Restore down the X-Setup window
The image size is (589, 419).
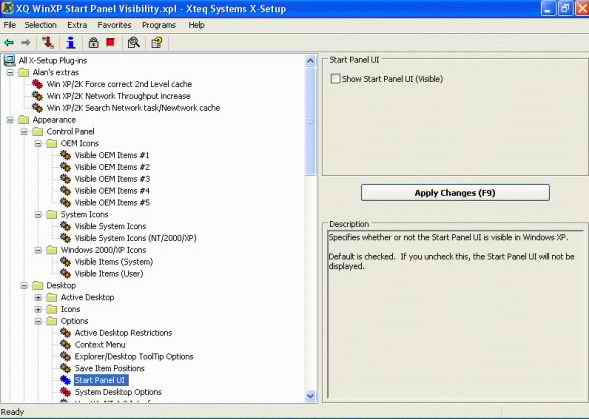click(565, 9)
